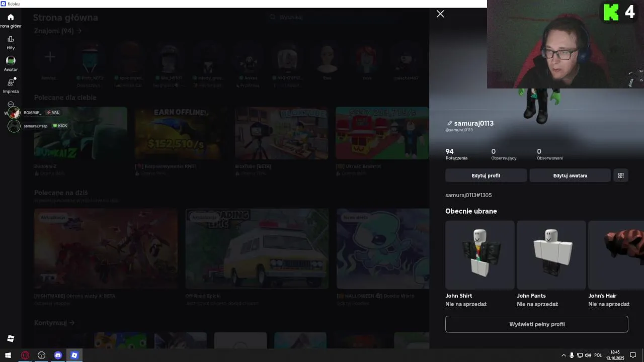Open the John's Hair item thumbnail
This screenshot has width=644, height=362.
(x=616, y=255)
